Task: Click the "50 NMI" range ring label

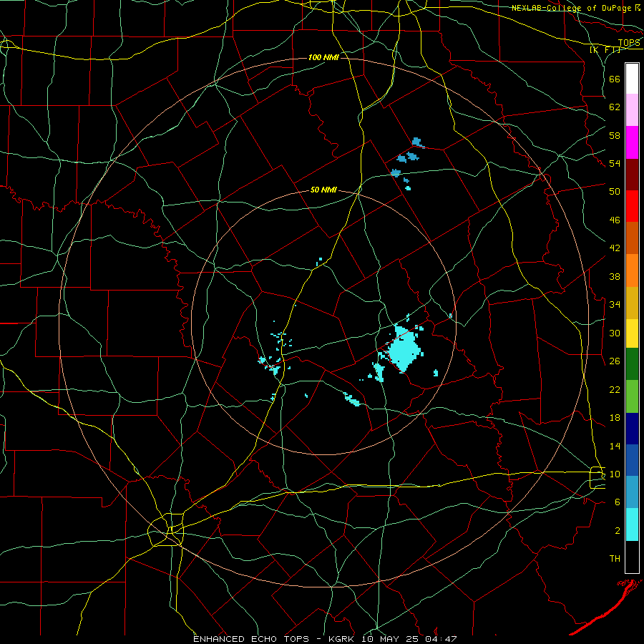Action: coord(323,190)
